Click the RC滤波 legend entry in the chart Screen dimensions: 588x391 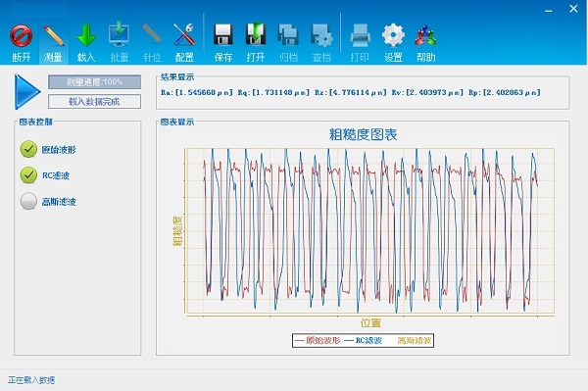click(x=363, y=340)
